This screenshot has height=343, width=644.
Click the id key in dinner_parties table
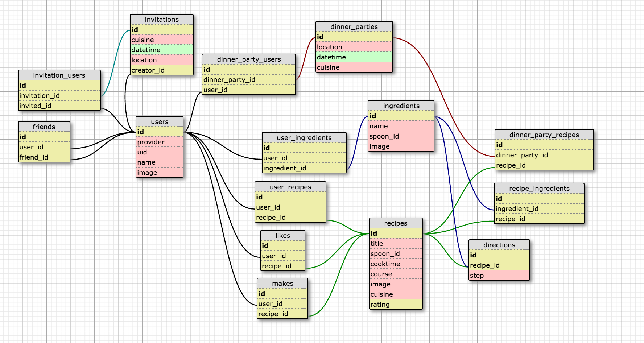[x=354, y=37]
